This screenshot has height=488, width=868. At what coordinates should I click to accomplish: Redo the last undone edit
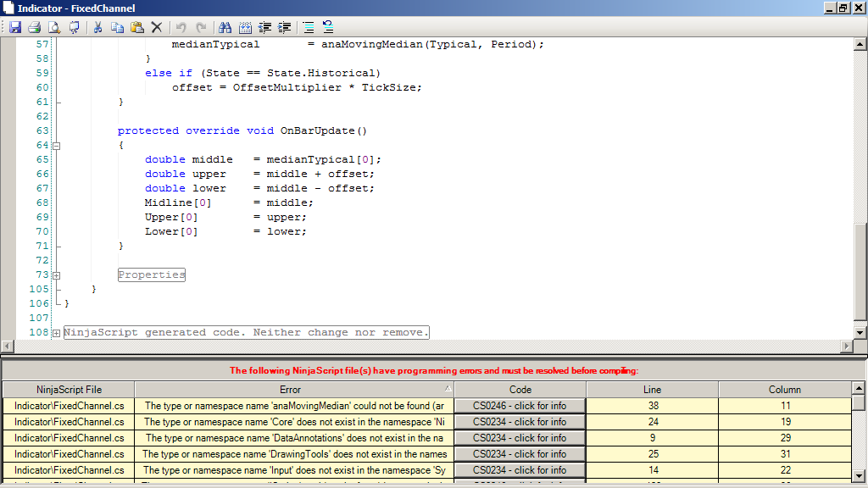201,27
